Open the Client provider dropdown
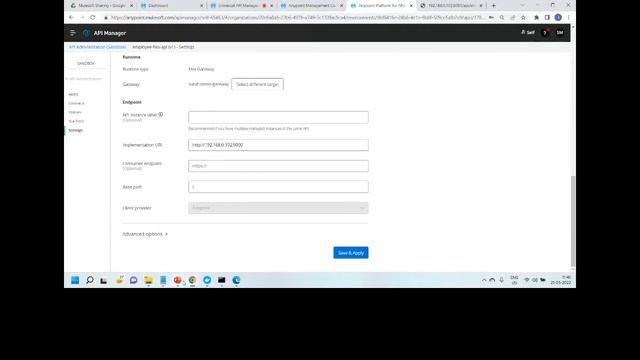This screenshot has height=360, width=640. [x=278, y=208]
